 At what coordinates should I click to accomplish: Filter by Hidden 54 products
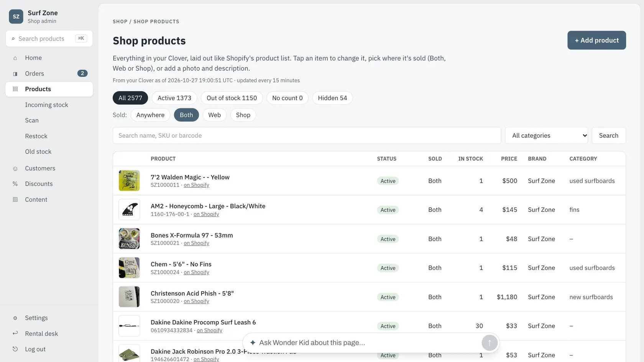point(332,98)
